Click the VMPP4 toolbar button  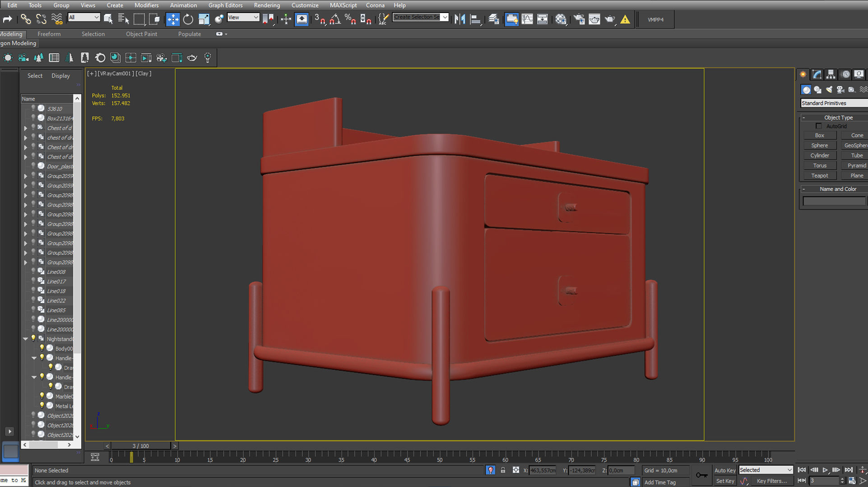pyautogui.click(x=656, y=20)
